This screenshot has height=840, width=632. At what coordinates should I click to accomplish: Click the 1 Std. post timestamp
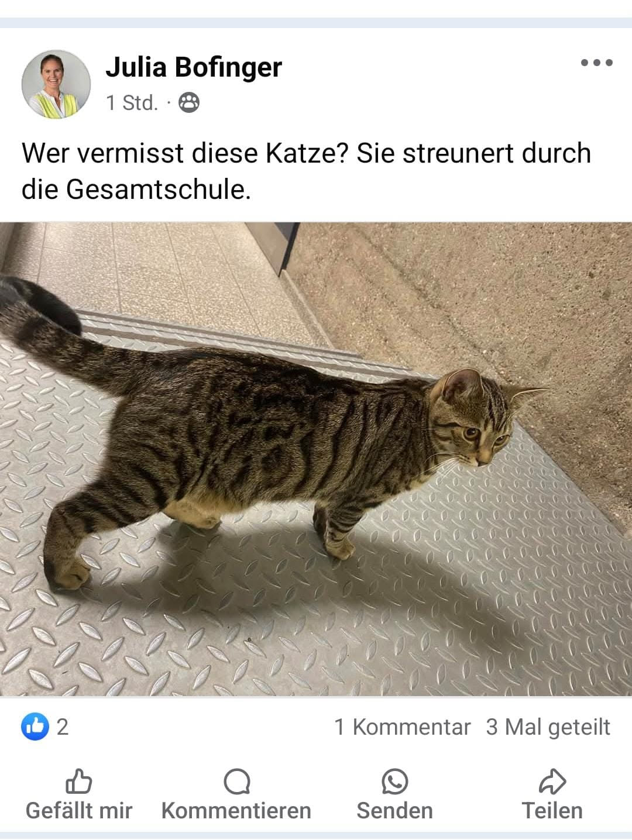tap(132, 103)
